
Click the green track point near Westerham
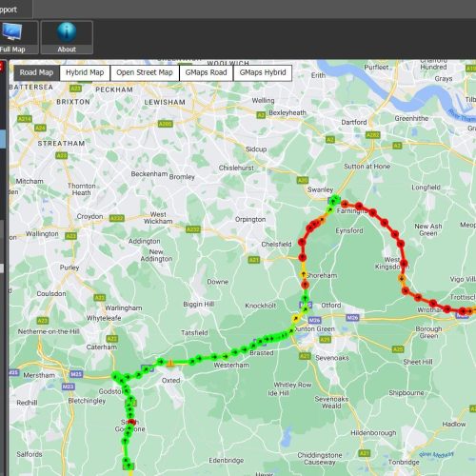(x=225, y=356)
